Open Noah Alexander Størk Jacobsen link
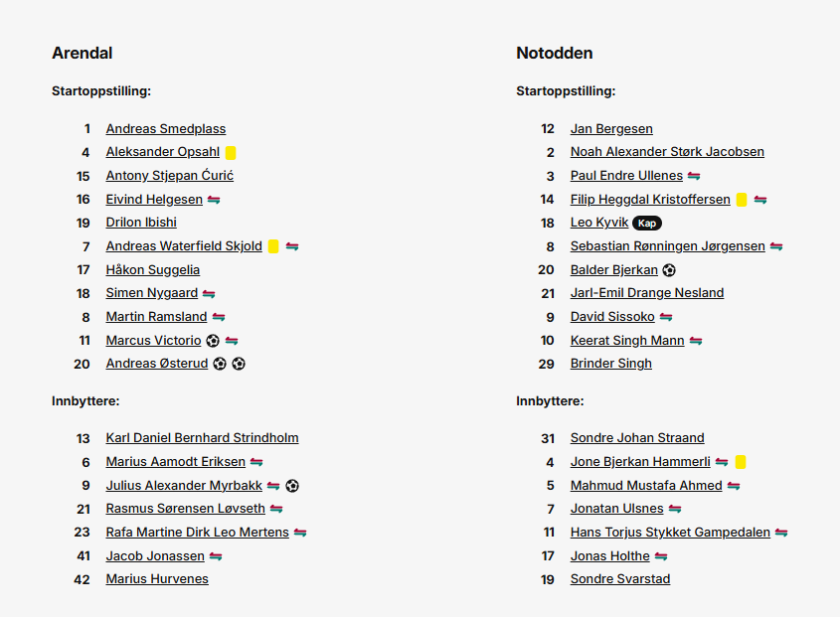 pyautogui.click(x=667, y=152)
